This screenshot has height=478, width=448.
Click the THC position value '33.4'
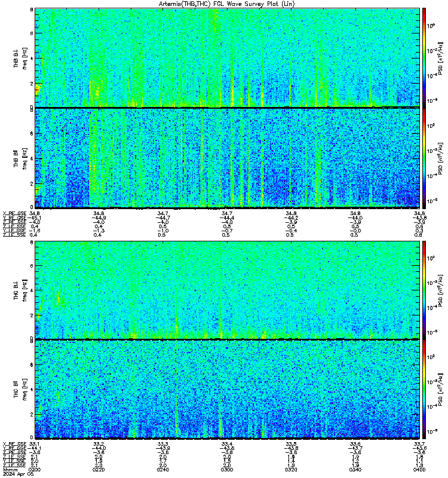pyautogui.click(x=227, y=444)
